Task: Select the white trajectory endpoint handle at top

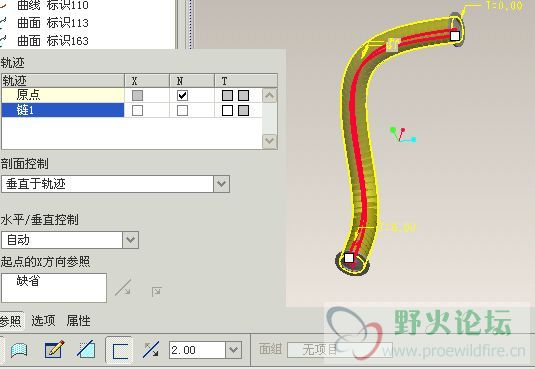Action: [455, 36]
